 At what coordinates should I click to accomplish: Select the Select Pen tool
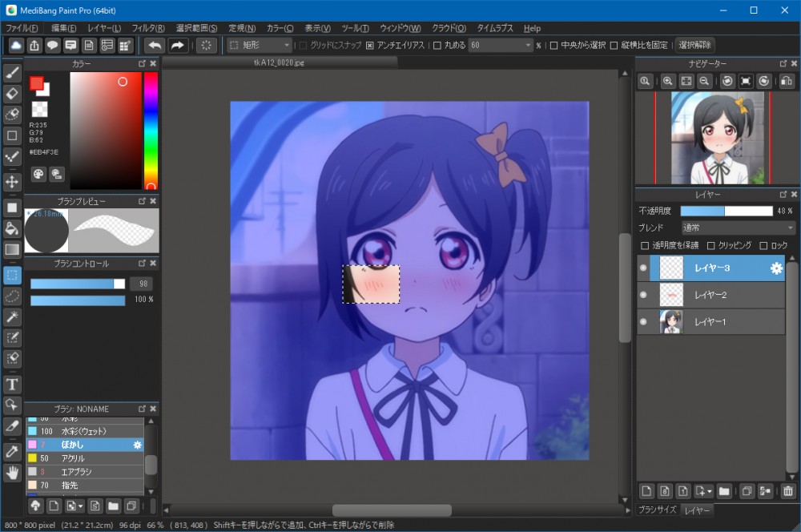pyautogui.click(x=12, y=338)
